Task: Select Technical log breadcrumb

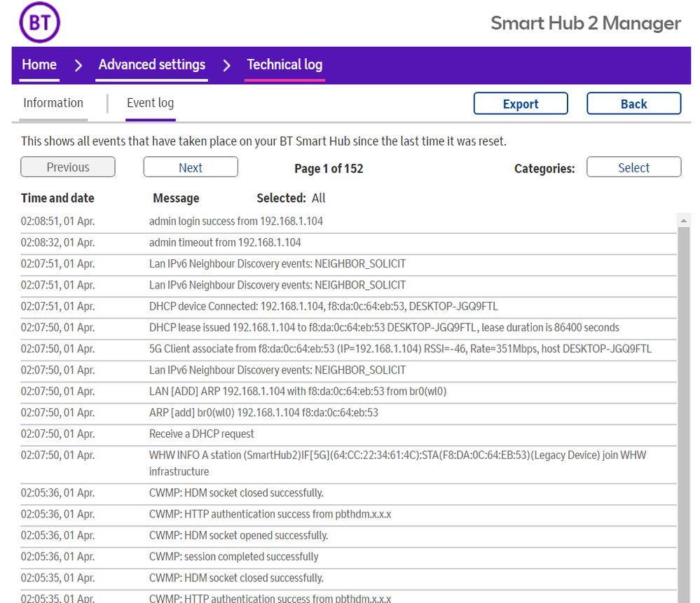Action: (x=284, y=65)
